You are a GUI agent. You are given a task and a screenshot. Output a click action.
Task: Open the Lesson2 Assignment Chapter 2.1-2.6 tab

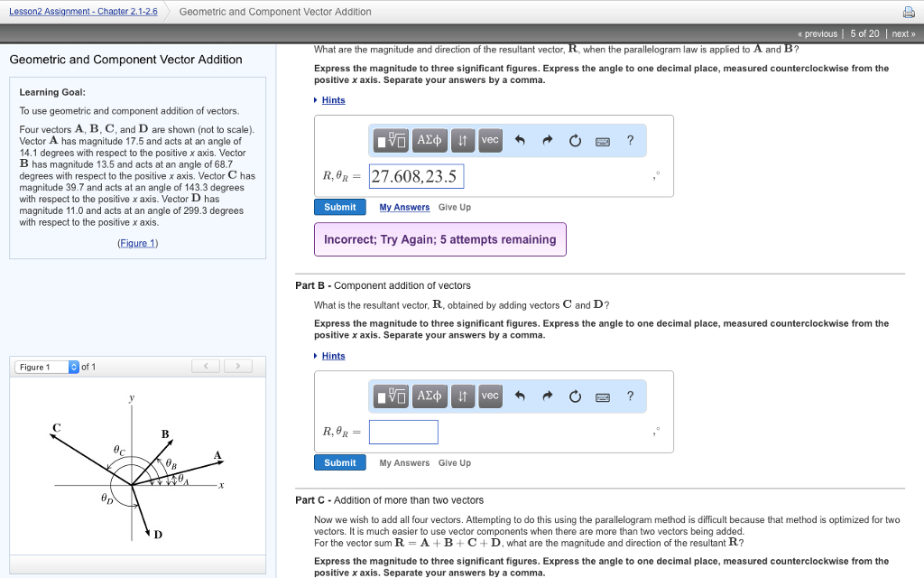(x=83, y=11)
